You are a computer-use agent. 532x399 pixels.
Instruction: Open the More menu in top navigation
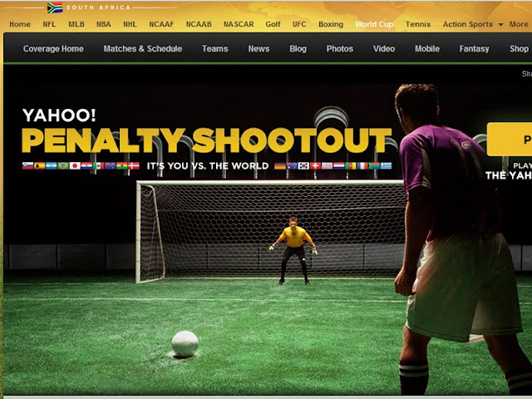(x=519, y=24)
